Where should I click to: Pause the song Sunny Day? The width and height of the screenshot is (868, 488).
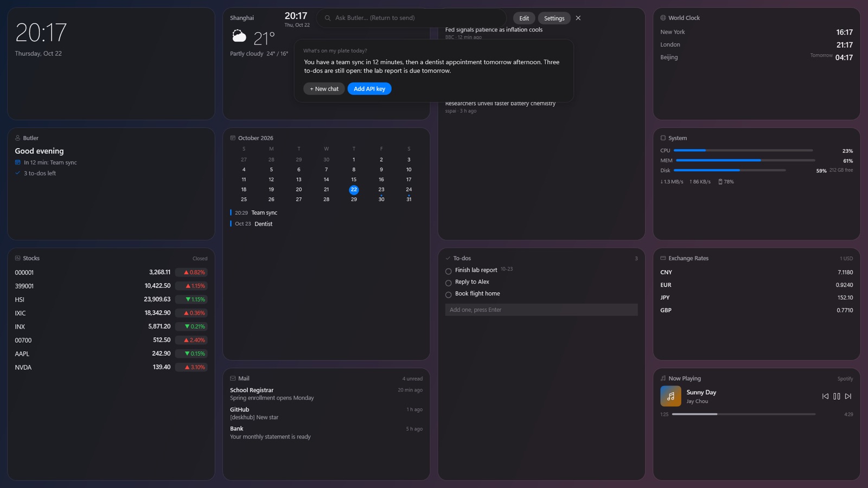[x=837, y=396]
